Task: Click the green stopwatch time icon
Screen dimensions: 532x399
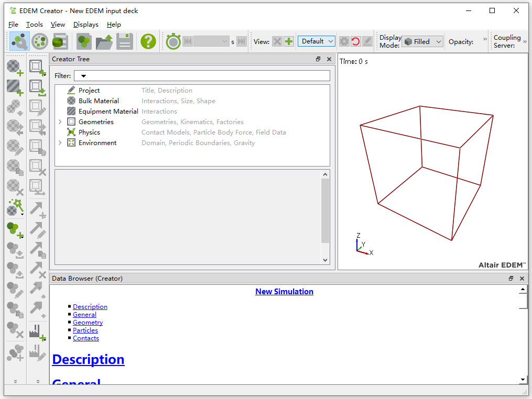Action: pos(173,41)
